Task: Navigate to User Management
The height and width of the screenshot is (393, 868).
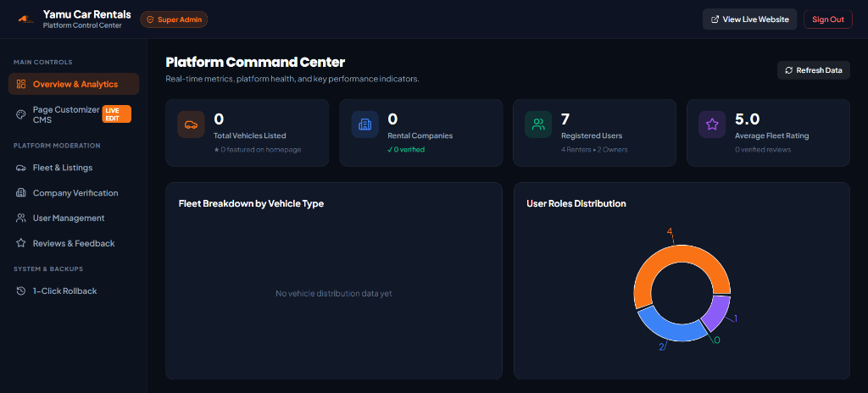Action: 74,218
